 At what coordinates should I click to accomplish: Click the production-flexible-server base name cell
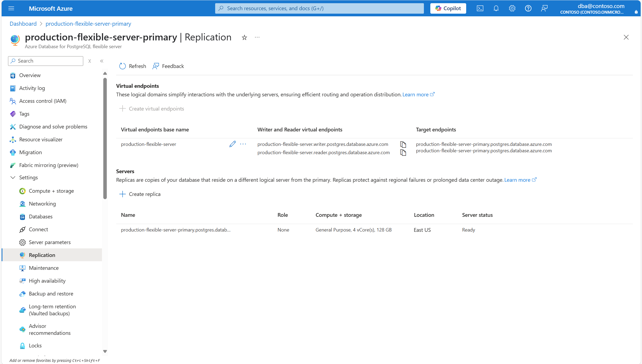(149, 144)
